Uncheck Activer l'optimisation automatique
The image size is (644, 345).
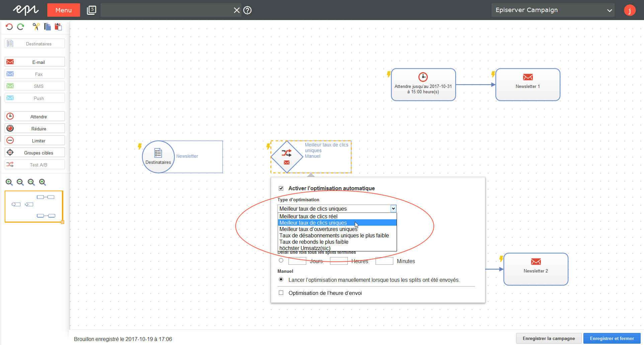281,188
